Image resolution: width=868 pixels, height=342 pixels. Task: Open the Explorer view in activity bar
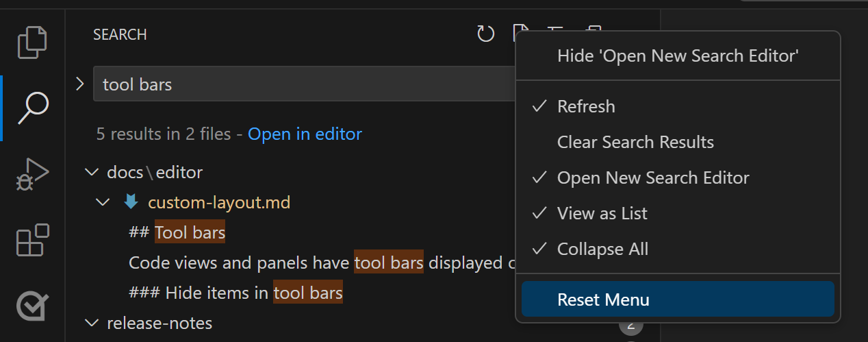pos(32,42)
